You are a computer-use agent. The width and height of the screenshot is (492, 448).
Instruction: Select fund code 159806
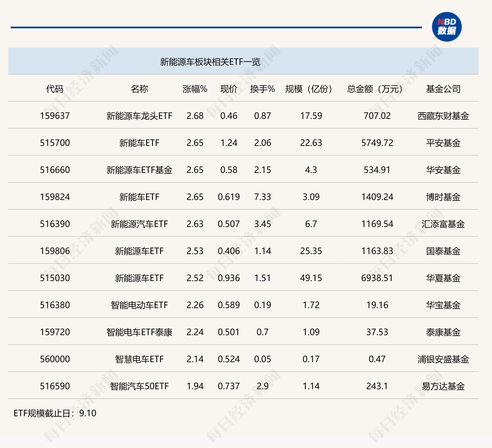(55, 251)
